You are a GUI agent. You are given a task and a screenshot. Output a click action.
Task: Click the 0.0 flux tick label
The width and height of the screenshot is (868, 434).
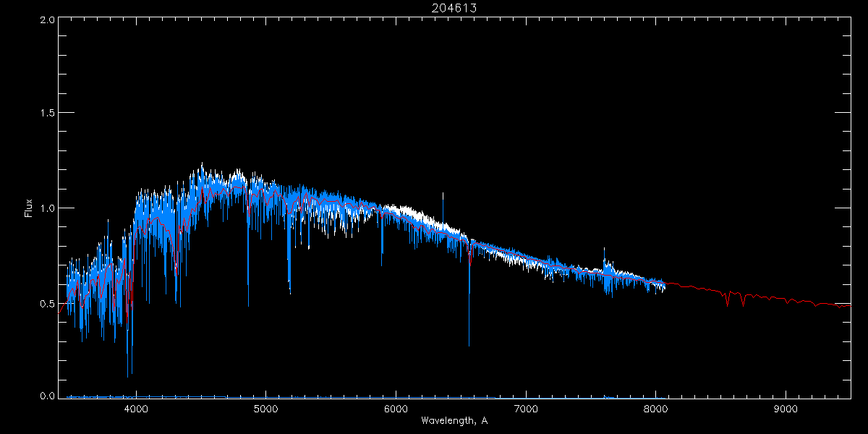48,396
